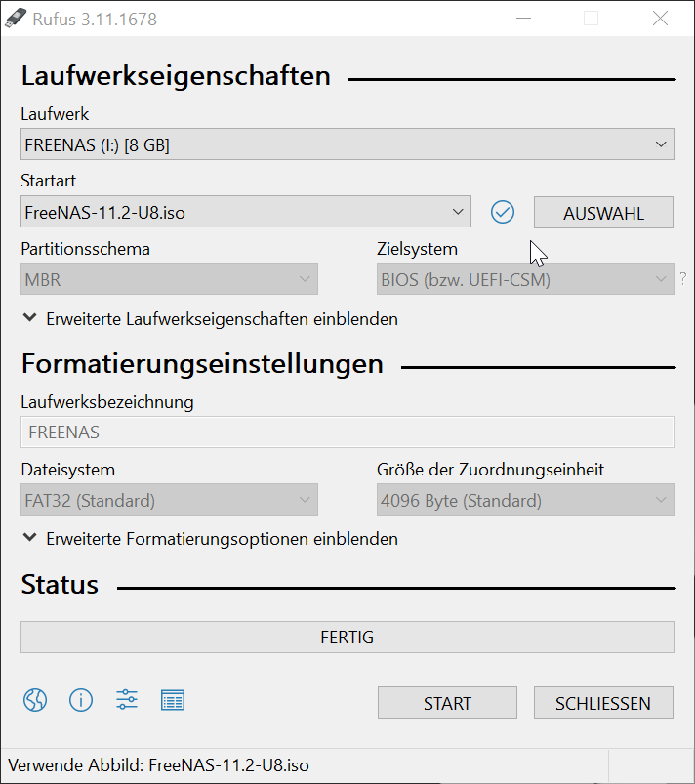Show the About info icon
Screen dimensions: 695x784
[x=81, y=700]
